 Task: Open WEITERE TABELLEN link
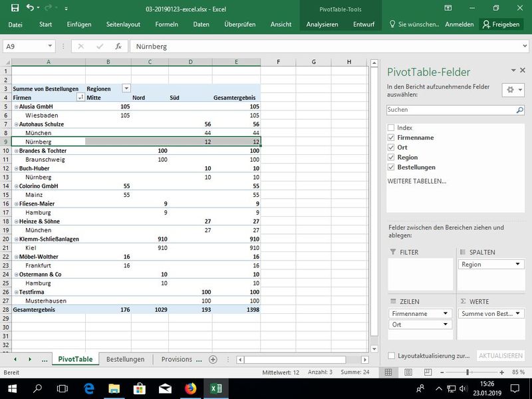[x=417, y=181]
